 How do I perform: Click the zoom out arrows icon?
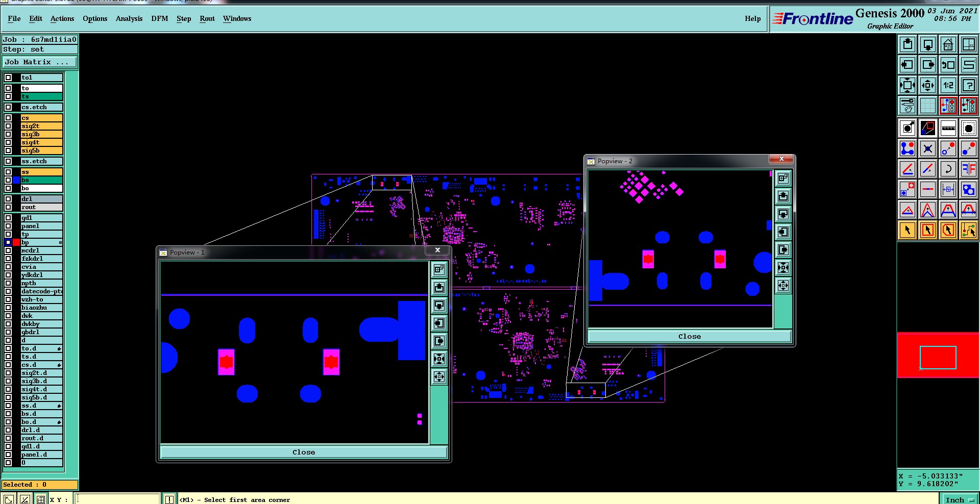coord(928,85)
